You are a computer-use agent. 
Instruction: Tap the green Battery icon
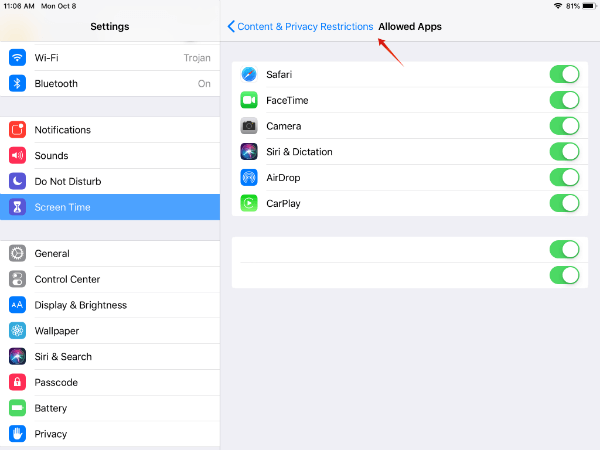[x=17, y=408]
